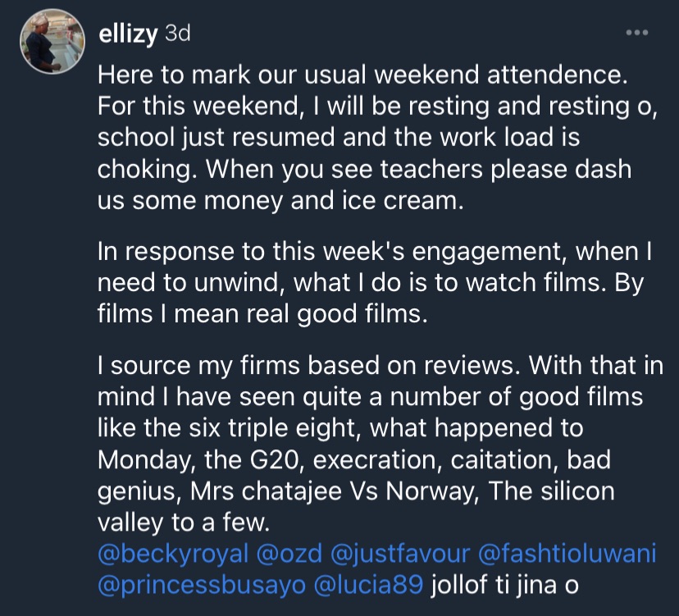Viewport: 679px width, 616px height.
Task: Visit the @ozd mention profile
Action: coord(289,554)
